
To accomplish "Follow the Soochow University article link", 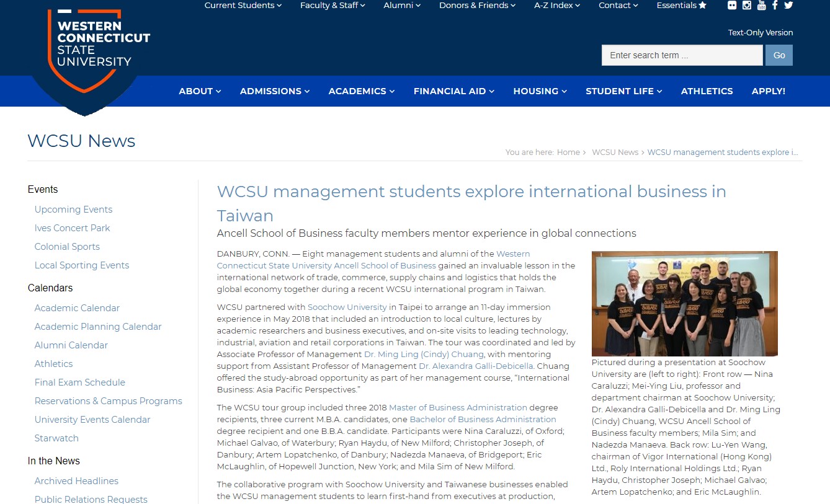I will [x=347, y=307].
